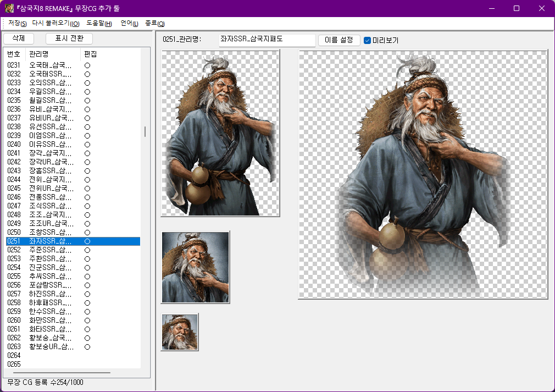Image resolution: width=555 pixels, height=392 pixels.
Task: Select list row 0259 한수SSR
Action: pos(73,312)
